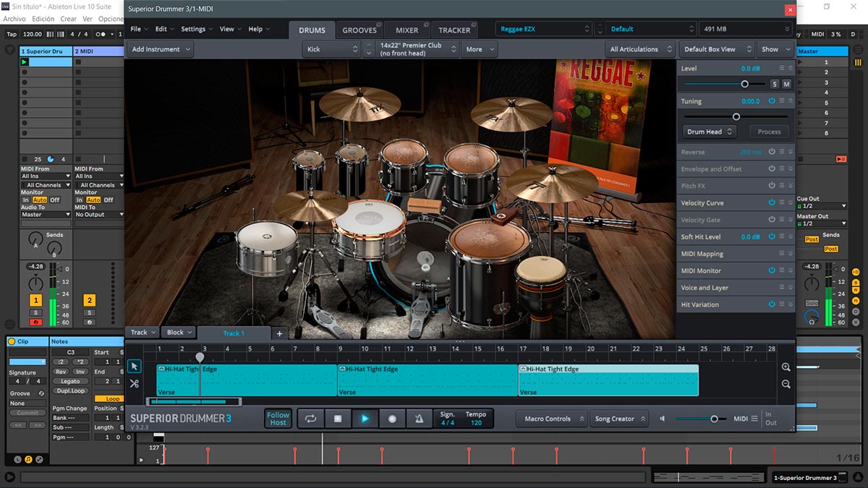Open the MIDI options menu icon in transport bar
The image size is (868, 488).
point(754,419)
